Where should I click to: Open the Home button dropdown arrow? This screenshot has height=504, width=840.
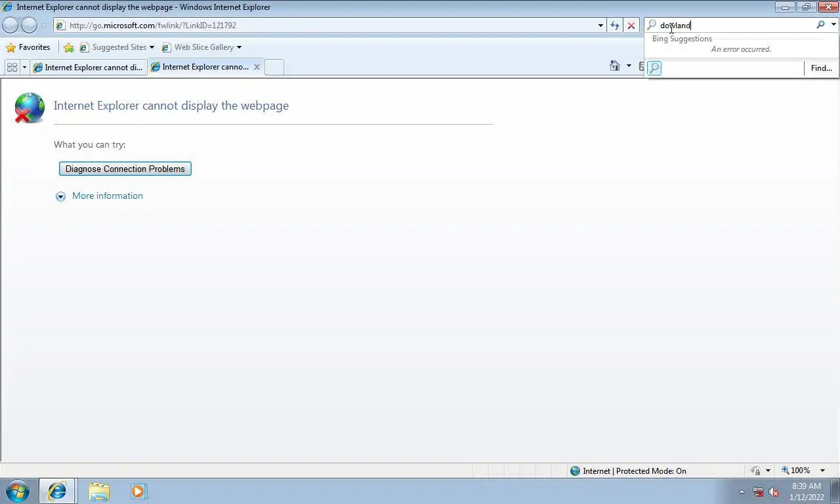click(629, 66)
